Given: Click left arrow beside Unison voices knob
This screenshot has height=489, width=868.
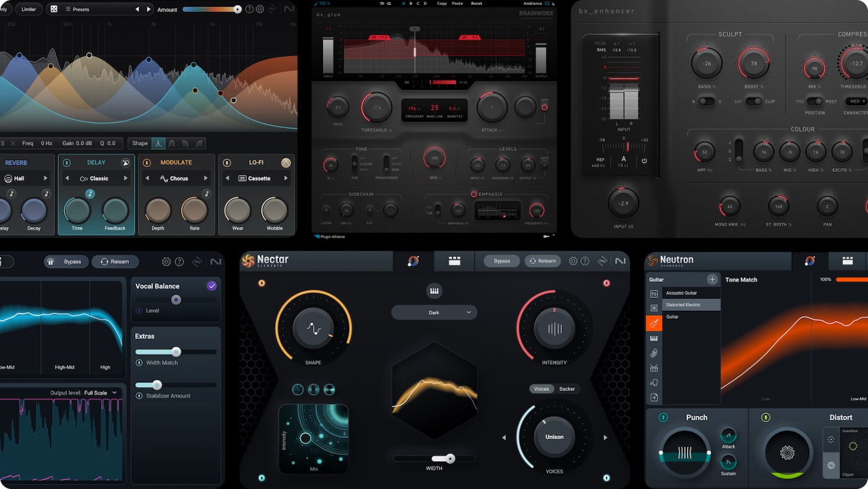Looking at the screenshot, I should click(503, 437).
